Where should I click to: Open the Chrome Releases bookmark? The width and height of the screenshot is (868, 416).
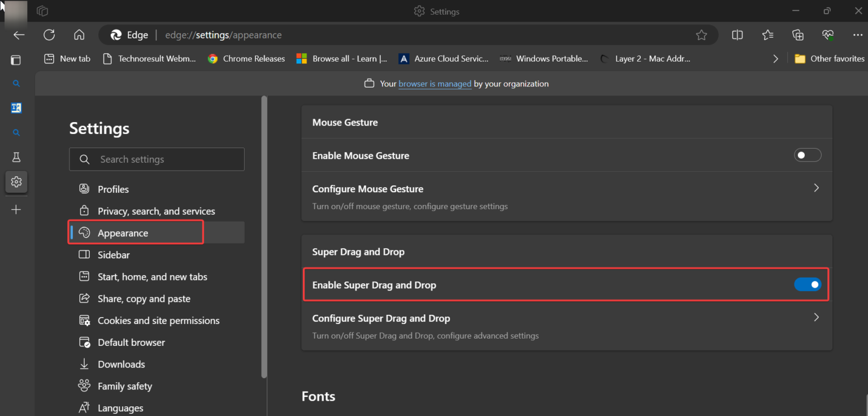(246, 58)
